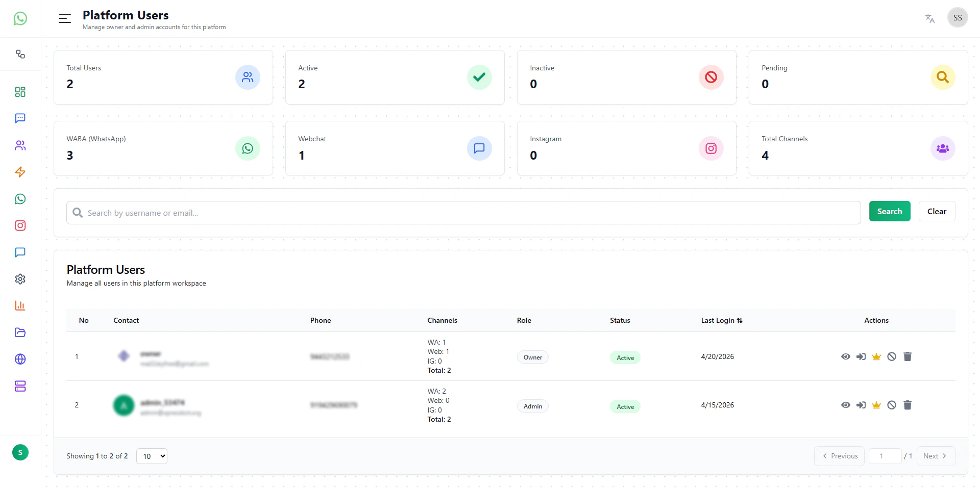980x487 pixels.
Task: Log in as the Admin user
Action: [x=861, y=405]
